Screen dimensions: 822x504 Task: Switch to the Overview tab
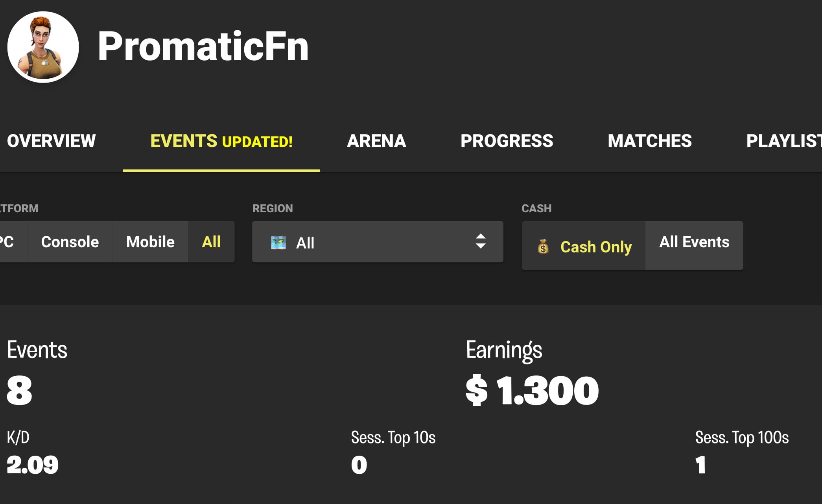coord(51,141)
